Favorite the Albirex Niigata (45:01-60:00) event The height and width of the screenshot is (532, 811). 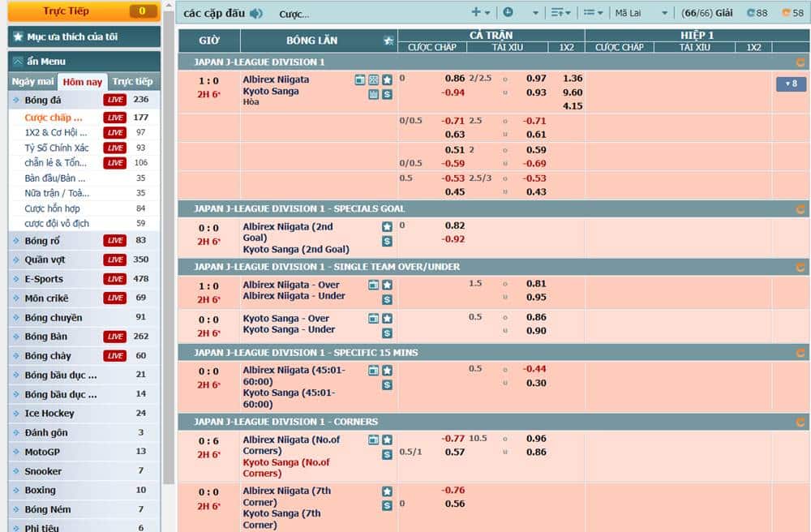tap(387, 370)
